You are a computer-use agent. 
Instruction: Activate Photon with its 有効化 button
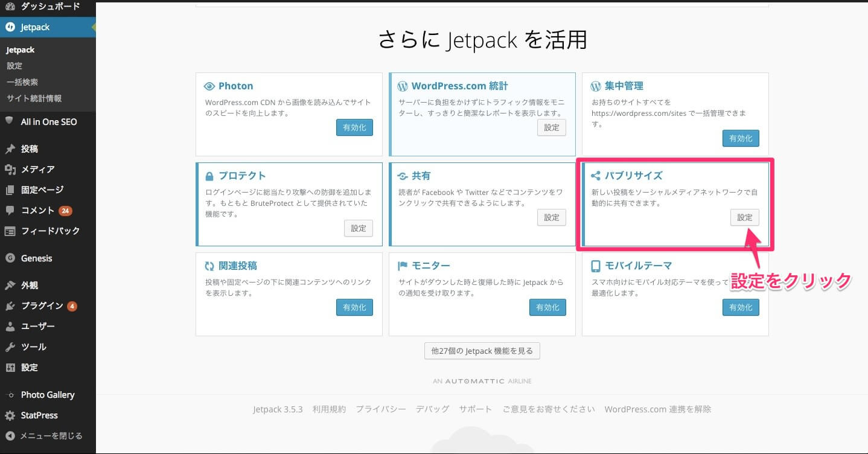(x=354, y=127)
